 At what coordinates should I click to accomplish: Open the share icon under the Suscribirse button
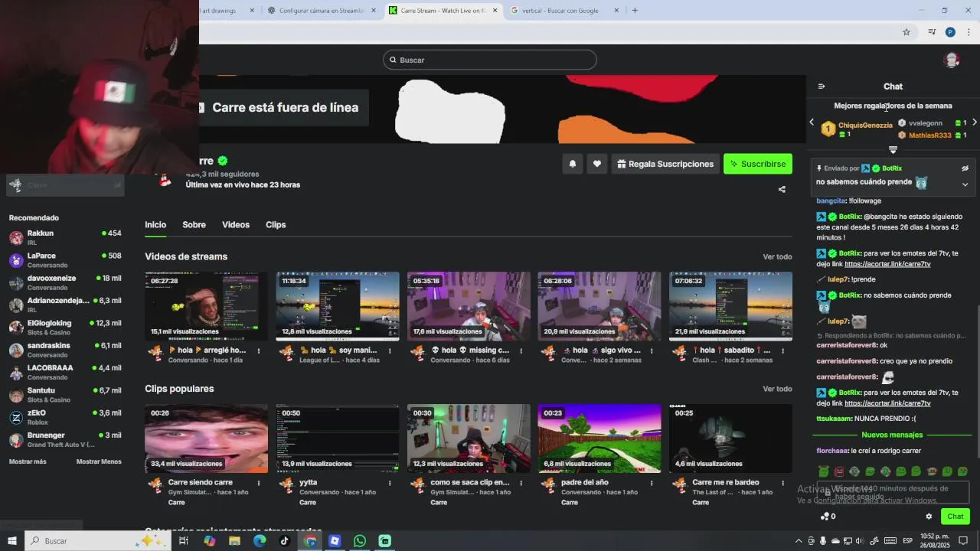782,189
